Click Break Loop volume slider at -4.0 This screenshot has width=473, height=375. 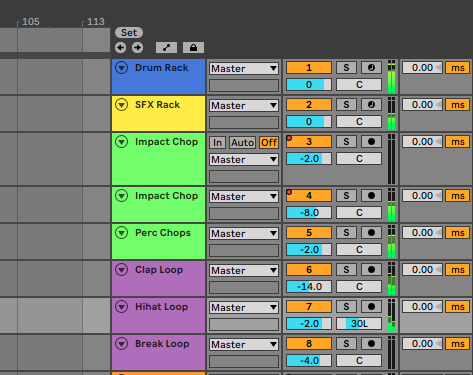point(309,361)
